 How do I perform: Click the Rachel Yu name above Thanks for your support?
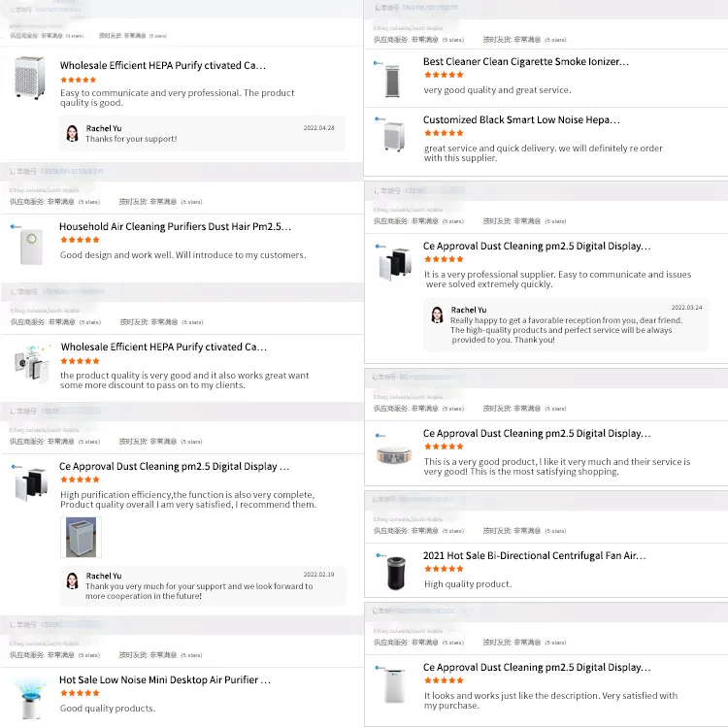pyautogui.click(x=103, y=127)
